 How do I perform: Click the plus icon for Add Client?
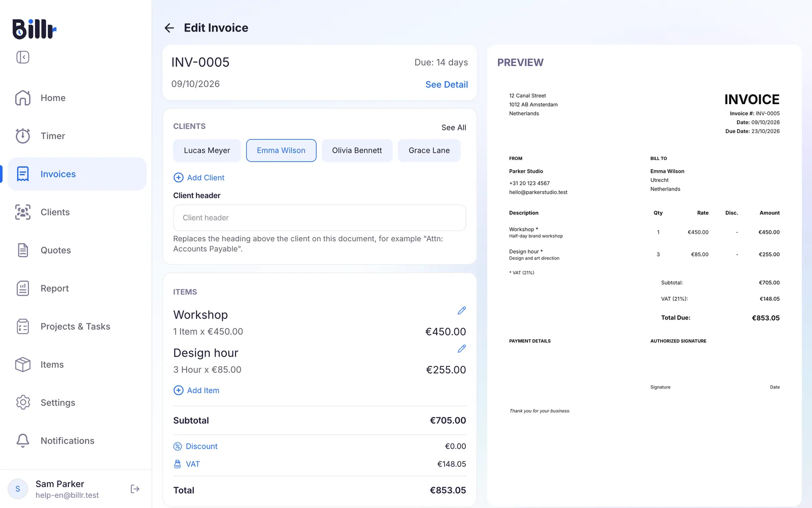coord(179,177)
